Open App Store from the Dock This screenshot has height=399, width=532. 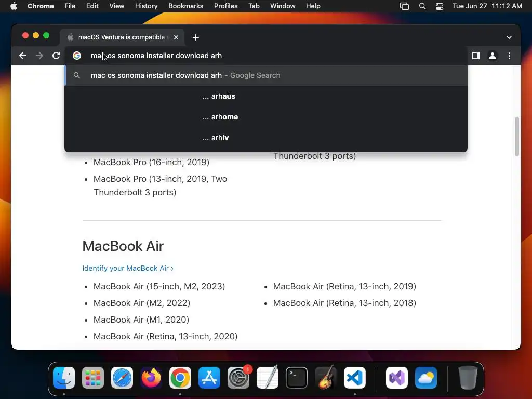[209, 378]
